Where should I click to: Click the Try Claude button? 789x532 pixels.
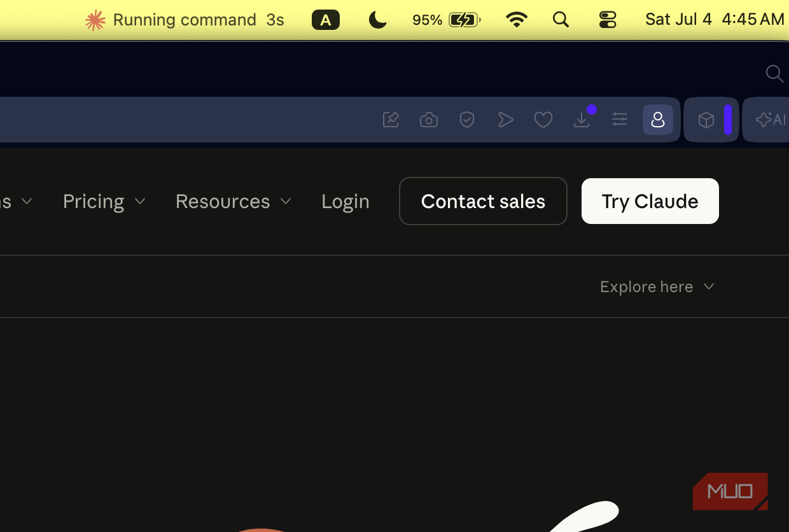[x=650, y=201]
